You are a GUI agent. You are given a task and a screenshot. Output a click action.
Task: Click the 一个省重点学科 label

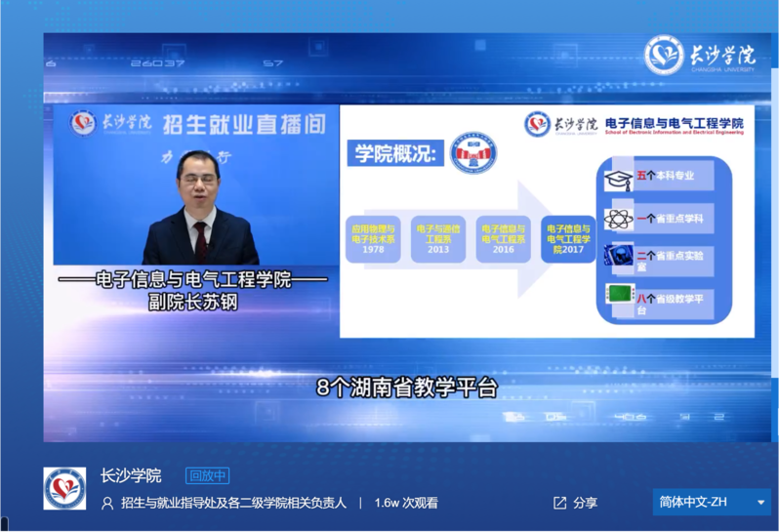[670, 219]
